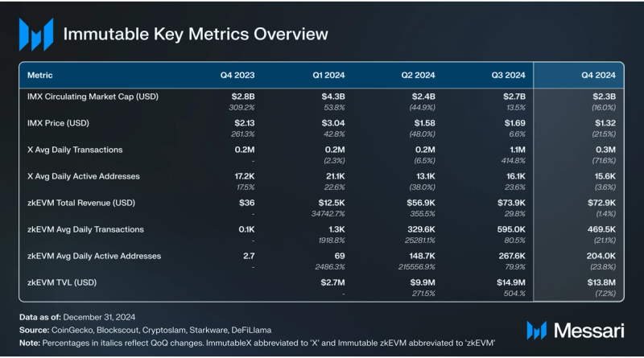Click the Q1 2024 column header
Image resolution: width=644 pixels, height=358 pixels.
point(328,75)
